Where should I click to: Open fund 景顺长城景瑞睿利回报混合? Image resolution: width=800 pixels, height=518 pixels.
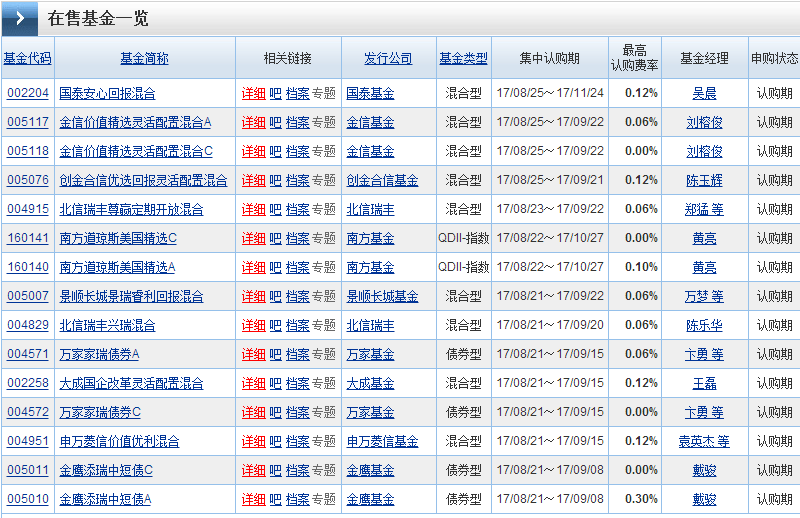131,296
